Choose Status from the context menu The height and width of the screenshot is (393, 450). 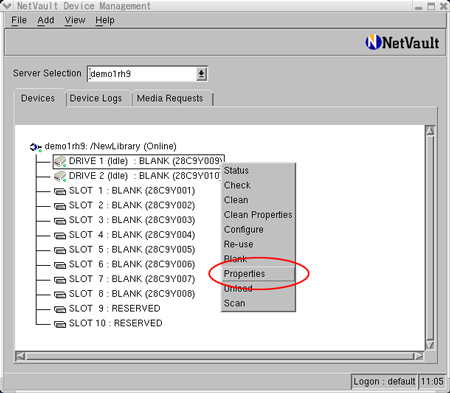click(x=258, y=171)
